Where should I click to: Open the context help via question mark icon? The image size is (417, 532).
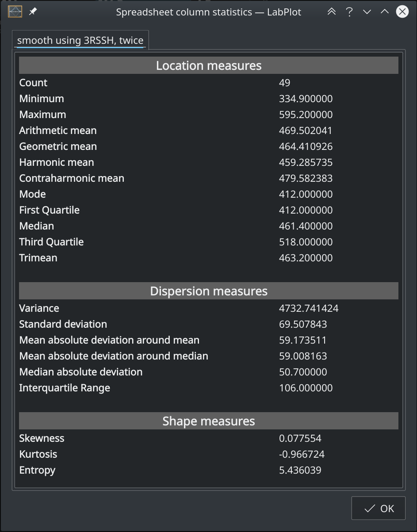coord(349,11)
